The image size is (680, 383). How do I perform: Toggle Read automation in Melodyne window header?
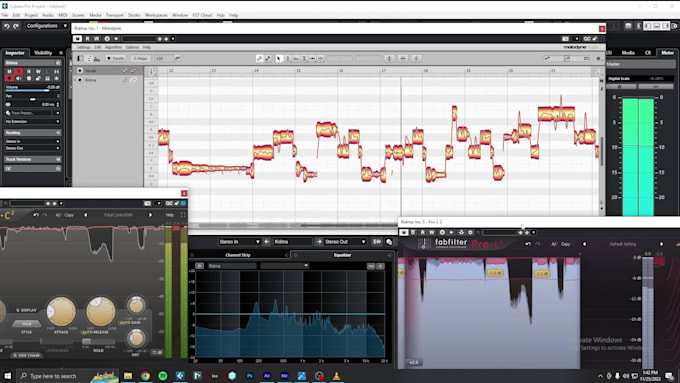point(88,39)
